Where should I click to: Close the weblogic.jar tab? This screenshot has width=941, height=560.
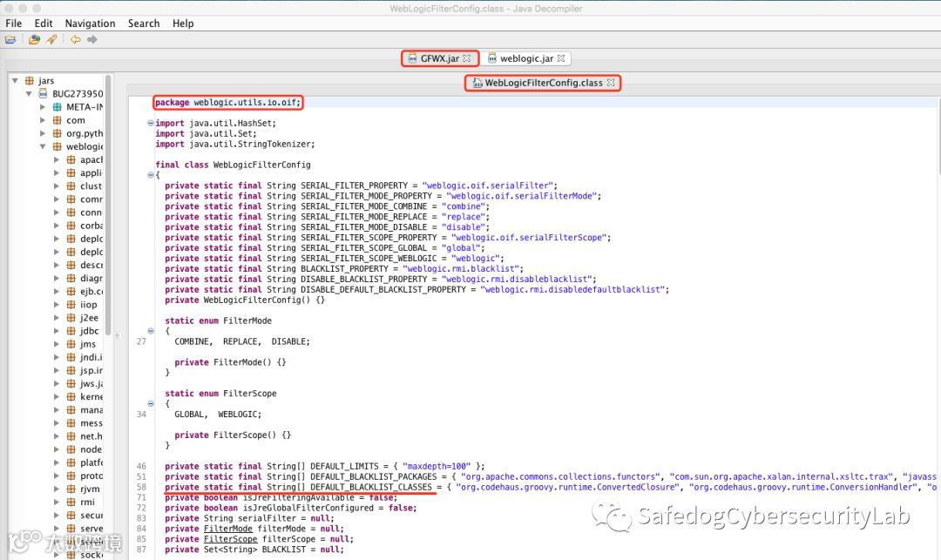point(561,58)
